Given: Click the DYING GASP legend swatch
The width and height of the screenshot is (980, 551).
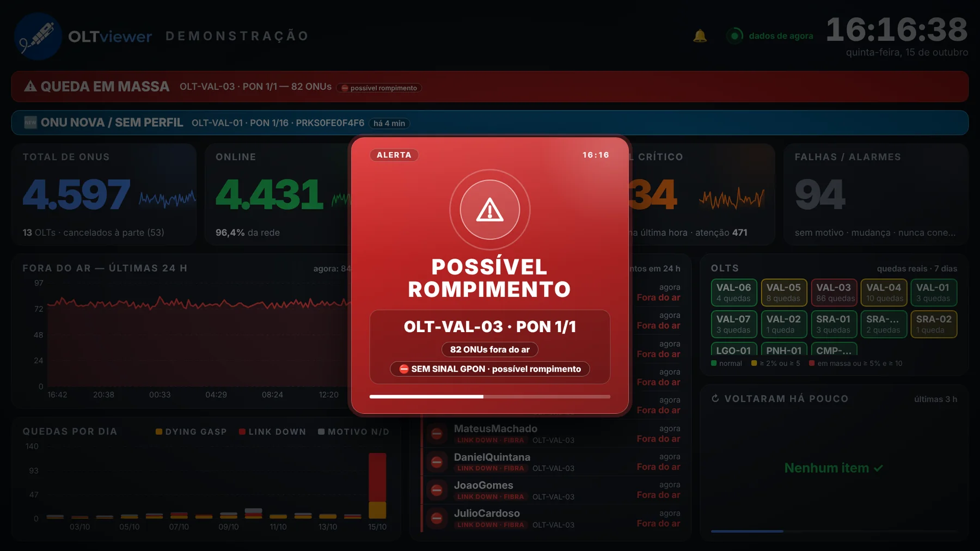Looking at the screenshot, I should click(x=159, y=432).
